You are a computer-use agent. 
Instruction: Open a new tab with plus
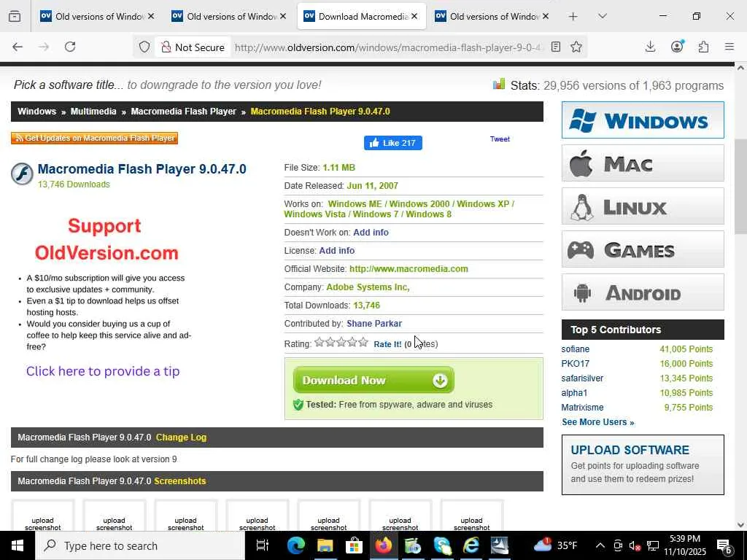coord(573,16)
